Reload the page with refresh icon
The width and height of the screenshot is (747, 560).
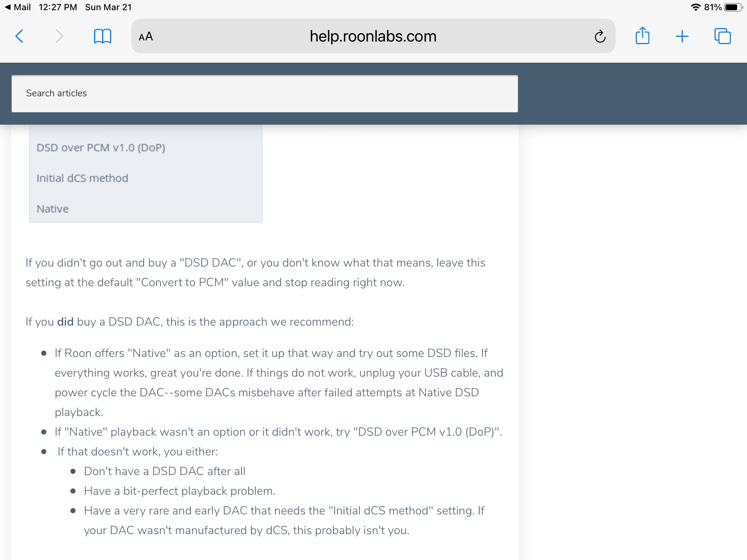click(x=600, y=36)
